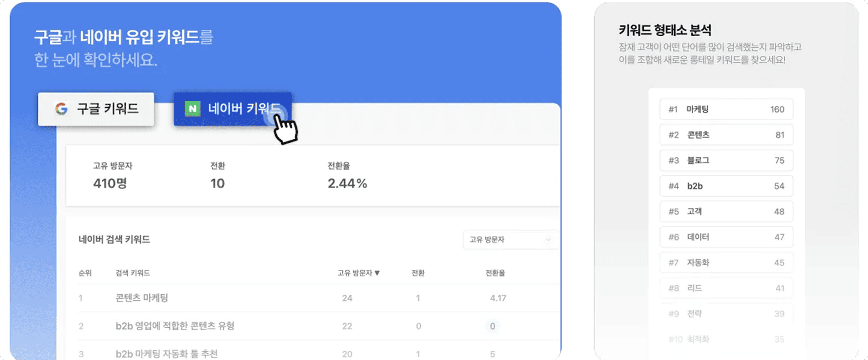Click the #3 블로그 morpheme item
Viewport: 868px width, 360px height.
[x=726, y=160]
